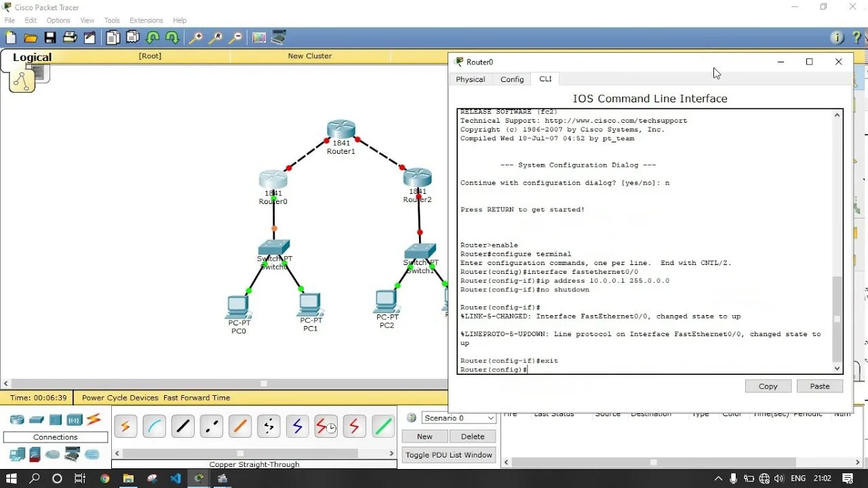Choose the Copper Cross-Over dashed cable
868x488 pixels.
212,426
